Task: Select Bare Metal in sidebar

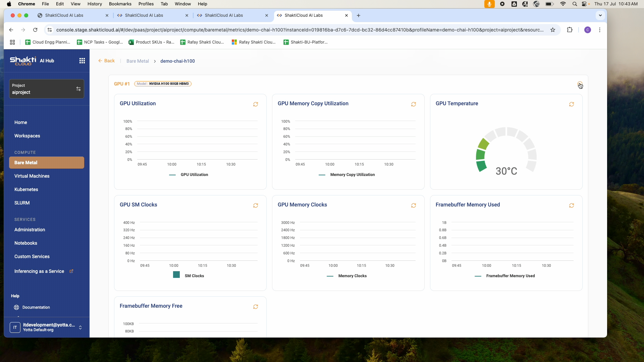Action: click(47, 163)
